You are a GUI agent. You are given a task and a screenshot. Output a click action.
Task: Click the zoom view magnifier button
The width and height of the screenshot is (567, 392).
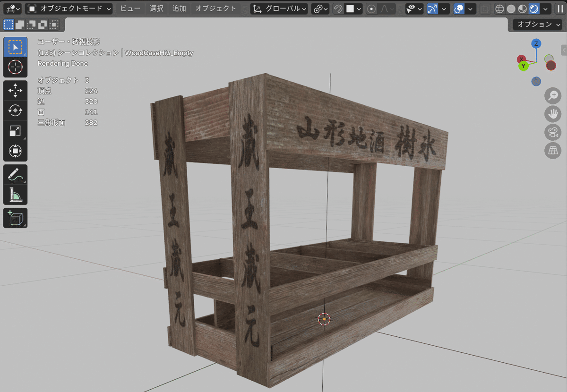[552, 96]
